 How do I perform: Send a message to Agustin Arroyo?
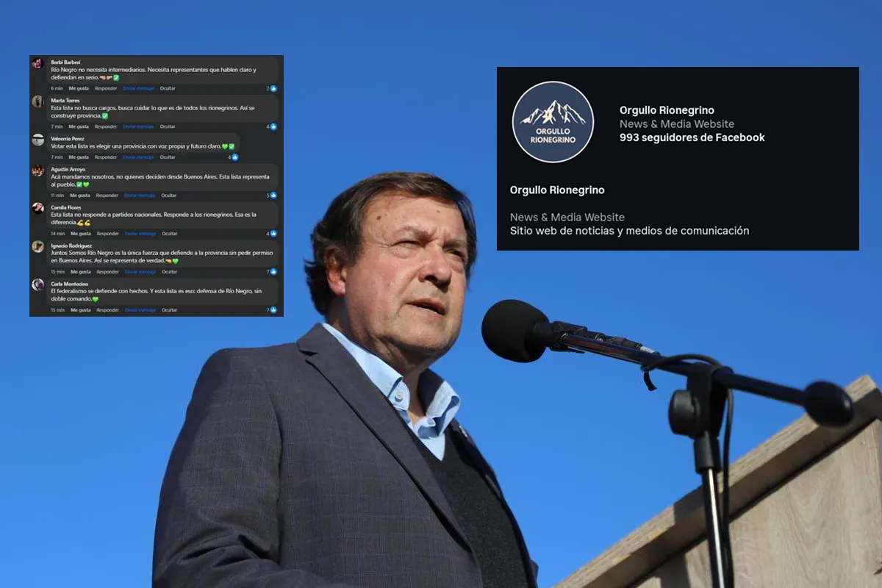click(140, 196)
